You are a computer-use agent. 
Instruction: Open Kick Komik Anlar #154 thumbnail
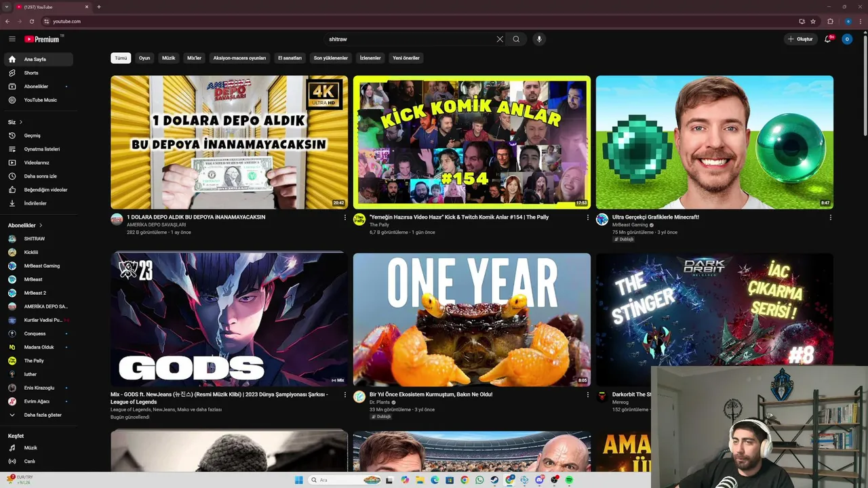click(472, 142)
